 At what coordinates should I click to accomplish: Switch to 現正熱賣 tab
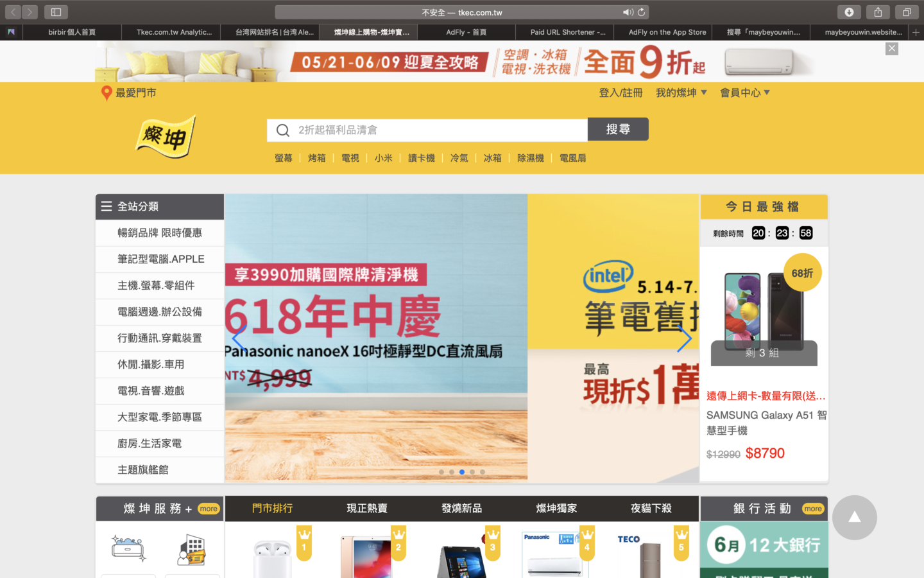tap(367, 509)
